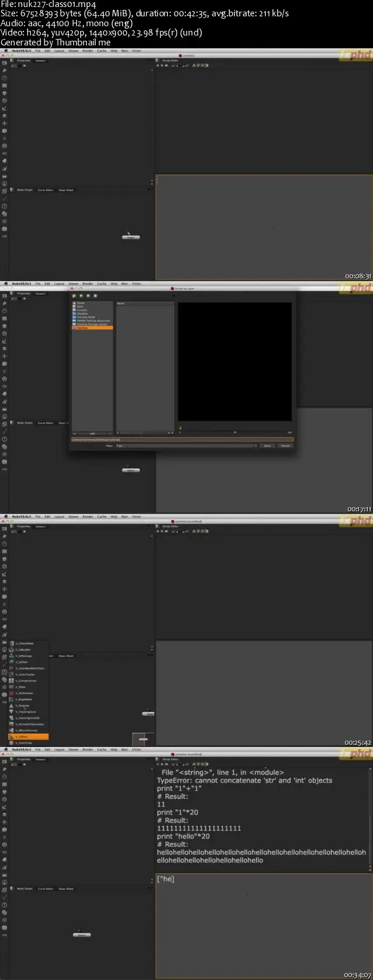Click script input field containing ["he]
The image size is (373, 980).
point(263,926)
